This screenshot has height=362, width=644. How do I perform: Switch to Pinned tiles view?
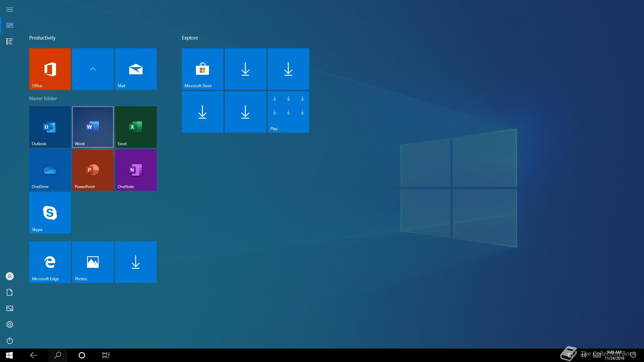10,25
